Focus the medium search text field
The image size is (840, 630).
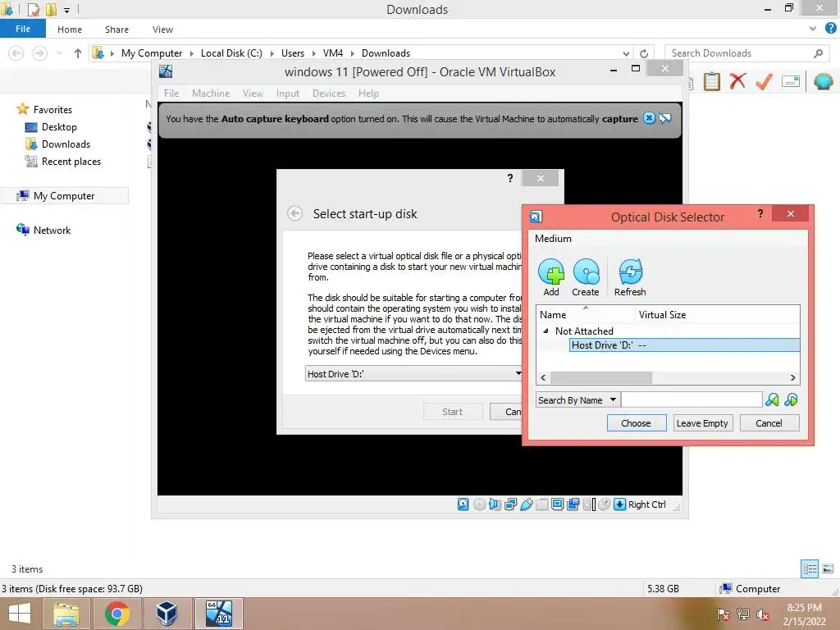692,399
